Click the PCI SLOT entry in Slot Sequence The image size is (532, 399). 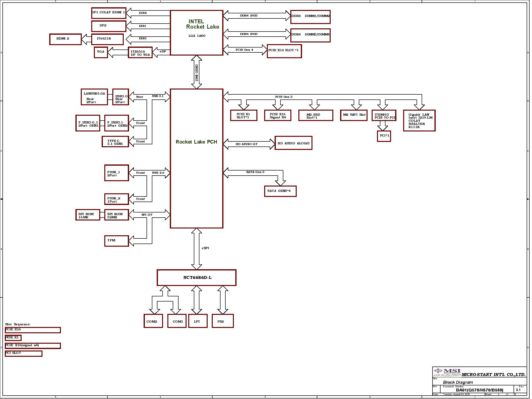click(x=23, y=353)
